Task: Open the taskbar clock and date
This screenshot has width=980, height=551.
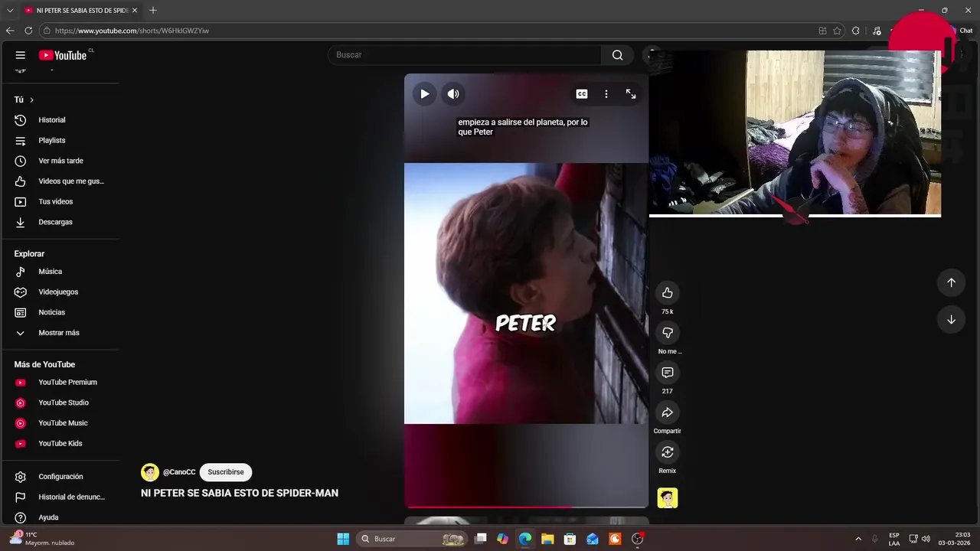Action: (x=954, y=539)
